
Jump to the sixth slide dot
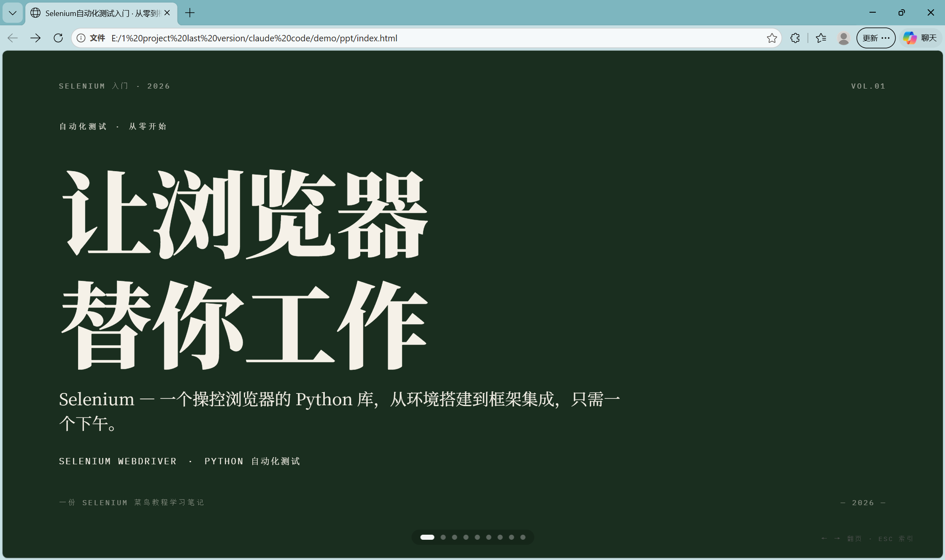(489, 537)
